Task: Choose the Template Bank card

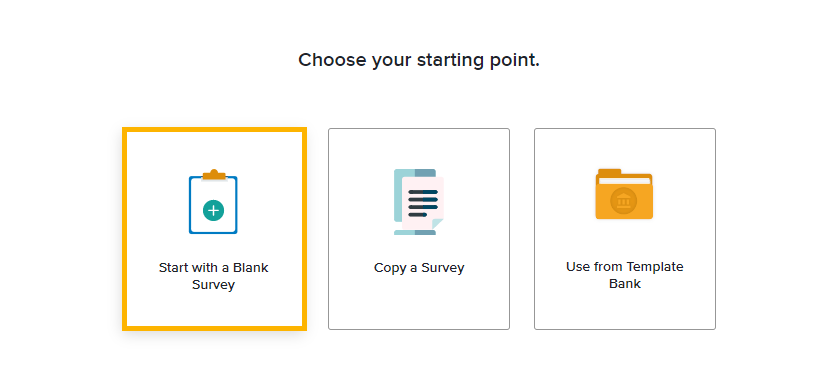Action: coord(625,229)
